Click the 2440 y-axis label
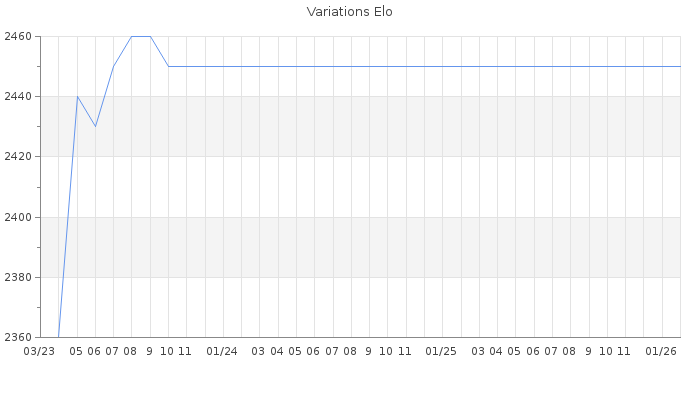 (19, 97)
